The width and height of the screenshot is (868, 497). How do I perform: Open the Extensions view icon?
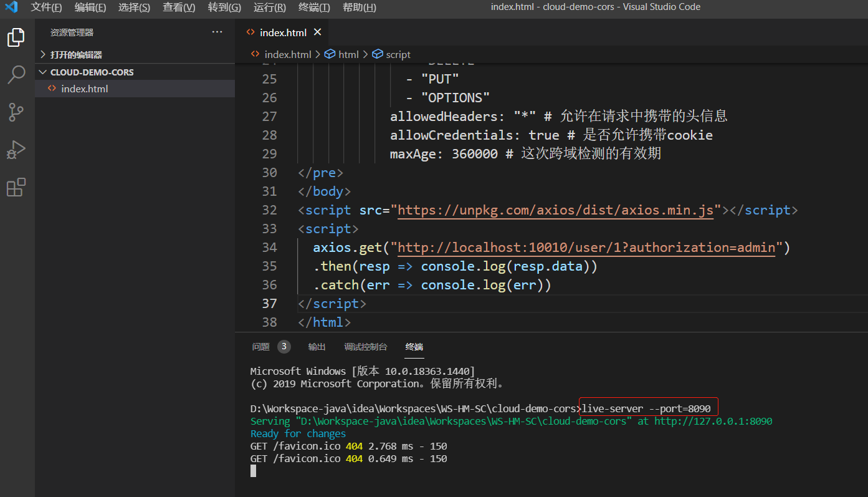coord(16,187)
